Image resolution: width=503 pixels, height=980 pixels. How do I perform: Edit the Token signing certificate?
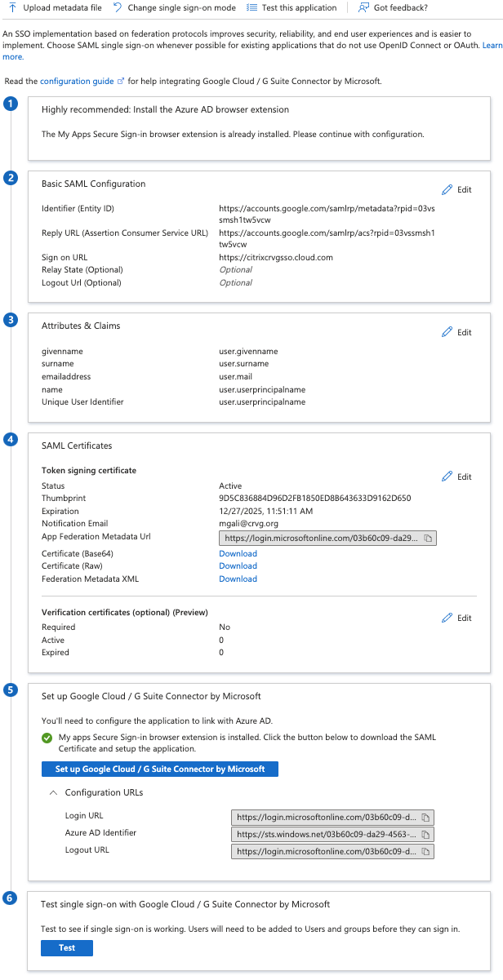tap(456, 477)
